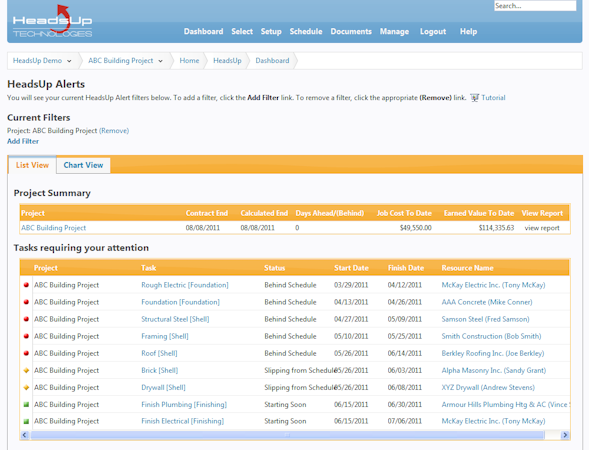Screen dimensions: 589x450
Task: Click red status dot for Rough Electric row
Action: tap(26, 285)
